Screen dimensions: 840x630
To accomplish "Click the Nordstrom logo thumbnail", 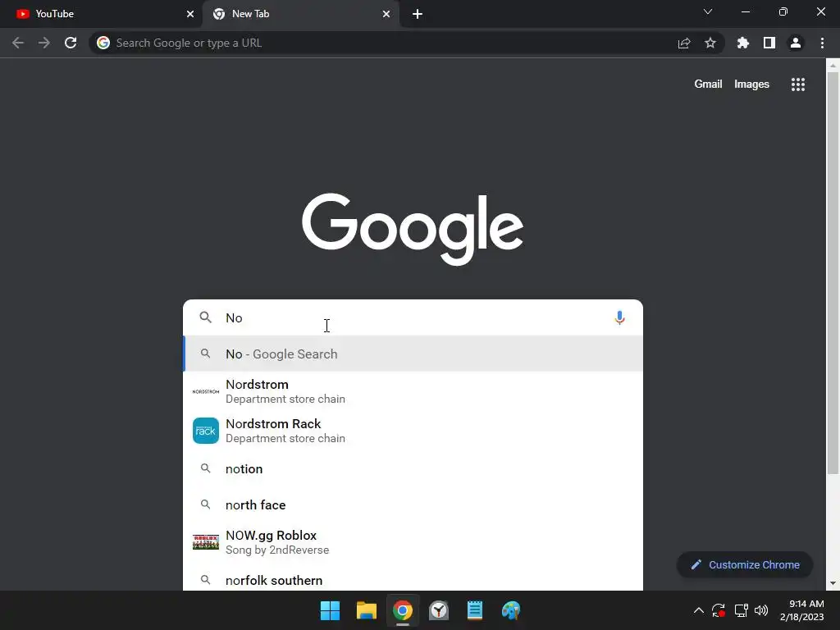I will [x=206, y=391].
